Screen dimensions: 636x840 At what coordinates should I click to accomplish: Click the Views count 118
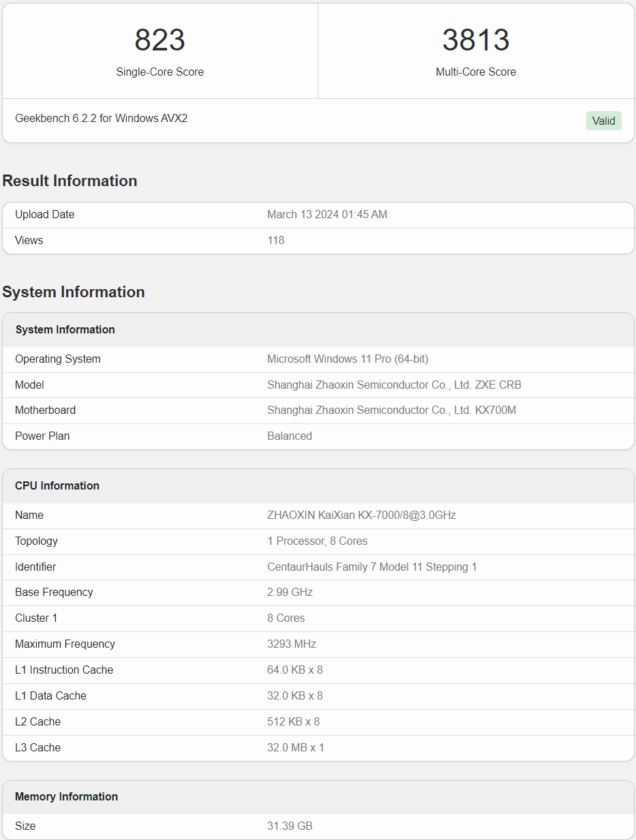[275, 241]
